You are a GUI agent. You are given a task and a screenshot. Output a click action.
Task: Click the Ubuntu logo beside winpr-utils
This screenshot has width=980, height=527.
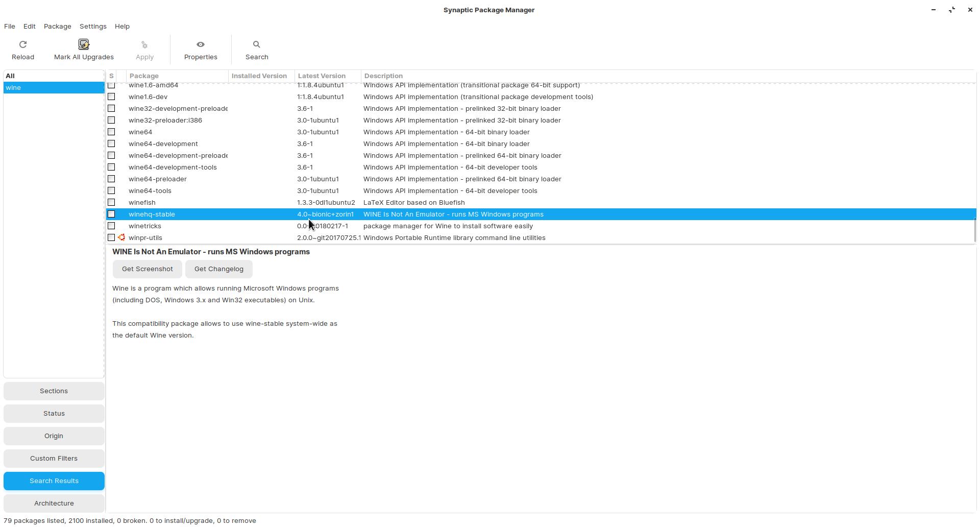point(121,237)
